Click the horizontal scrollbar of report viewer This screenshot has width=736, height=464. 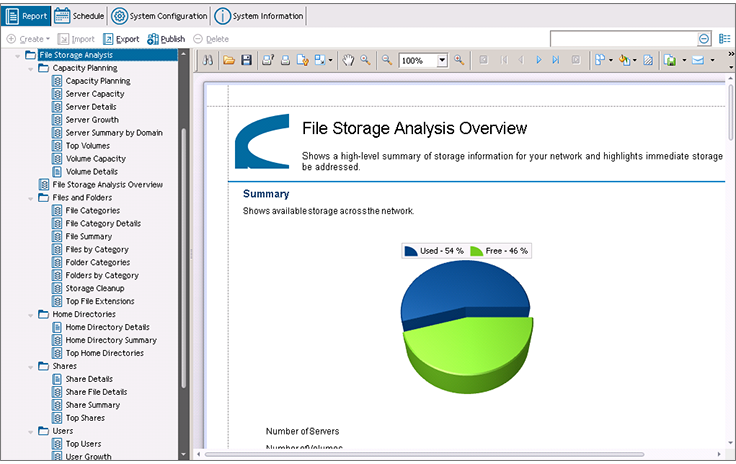pyautogui.click(x=424, y=454)
